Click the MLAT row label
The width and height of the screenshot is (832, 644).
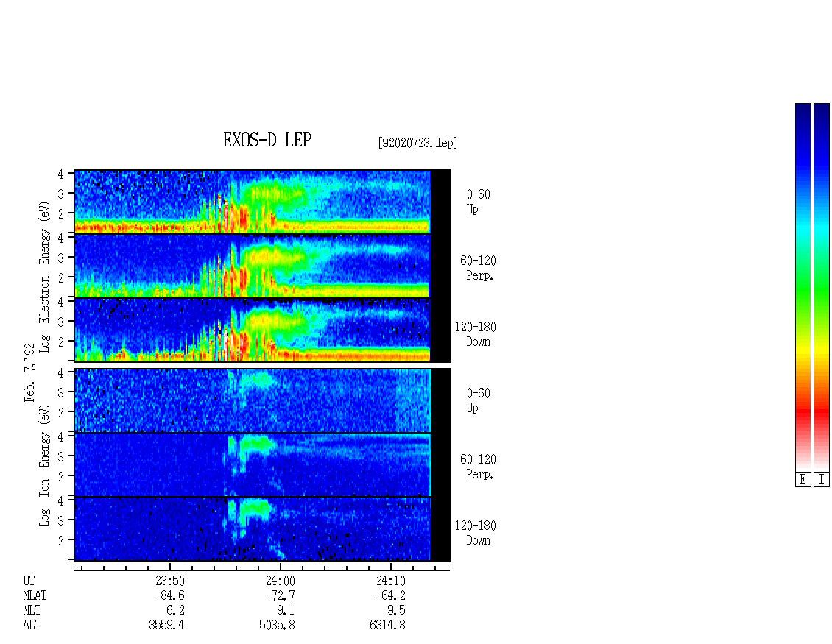(x=35, y=595)
